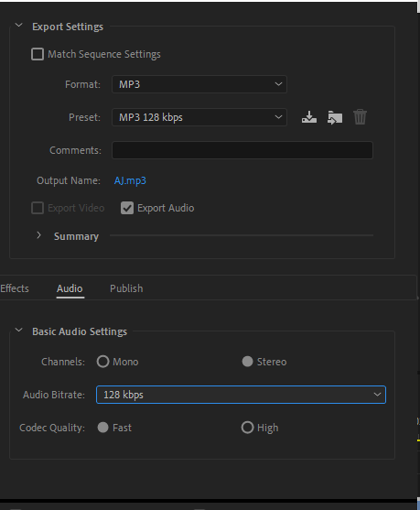The width and height of the screenshot is (420, 510).
Task: Select the Mono channel option
Action: point(102,362)
